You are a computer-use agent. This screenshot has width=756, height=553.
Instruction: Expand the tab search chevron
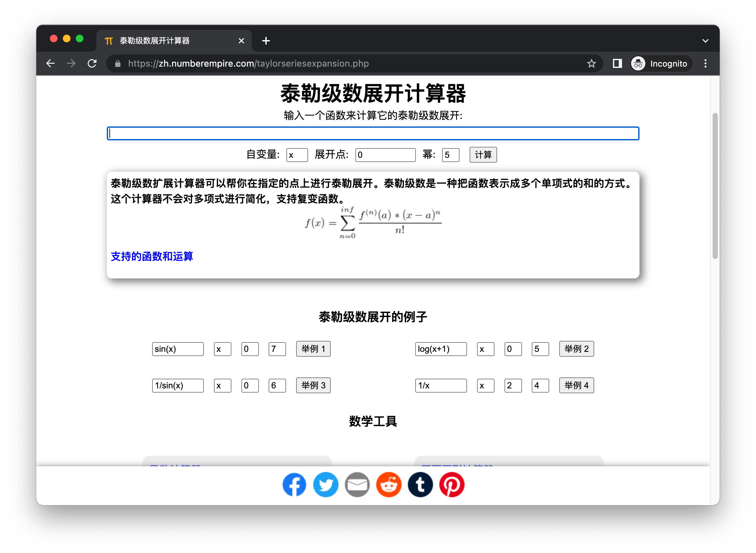pos(705,41)
